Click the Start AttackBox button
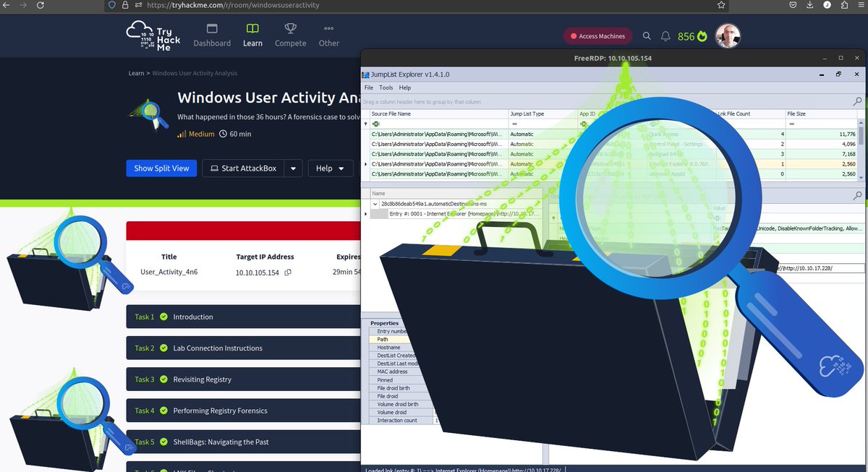The height and width of the screenshot is (472, 868). point(243,168)
